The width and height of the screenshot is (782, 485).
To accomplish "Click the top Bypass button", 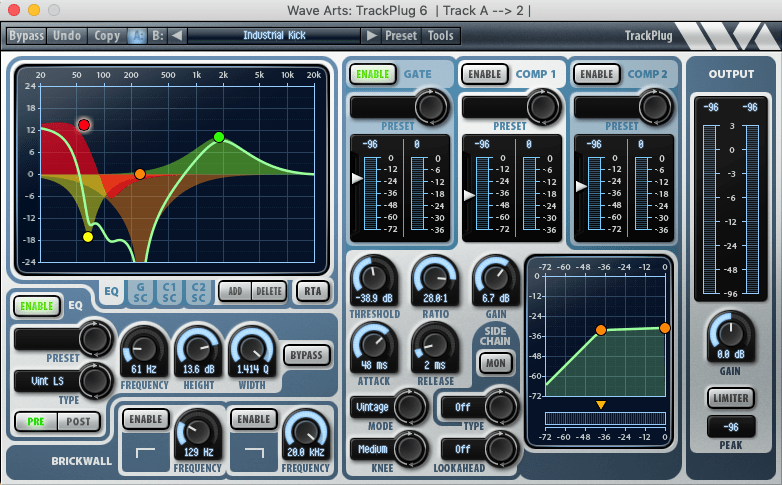I will tap(26, 35).
